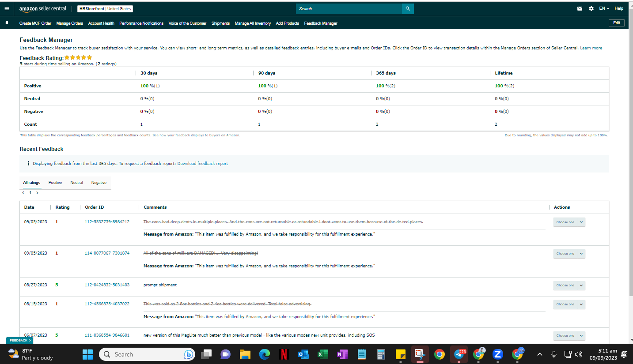Screen dimensions: 633x364
Task: Show hidden system tray icons
Action: pyautogui.click(x=540, y=354)
